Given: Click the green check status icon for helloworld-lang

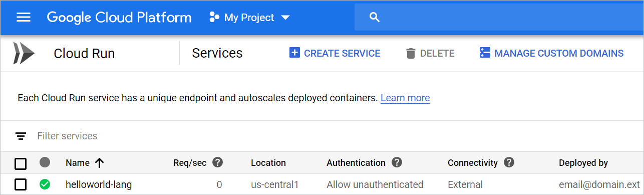Looking at the screenshot, I should [x=45, y=184].
